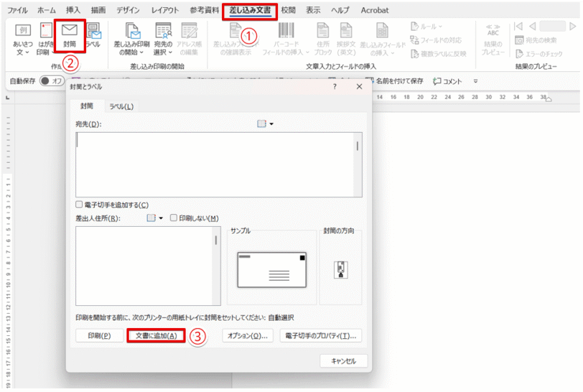Screen dimensions: 583x392
Task: Open 宛先の選択 recipient selection dropdown
Action: (163, 39)
